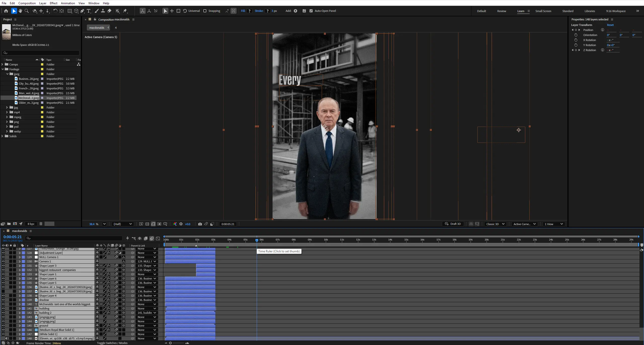Toggle the Motion Blur enable icon in timeline
The height and width of the screenshot is (345, 644).
pyautogui.click(x=152, y=238)
